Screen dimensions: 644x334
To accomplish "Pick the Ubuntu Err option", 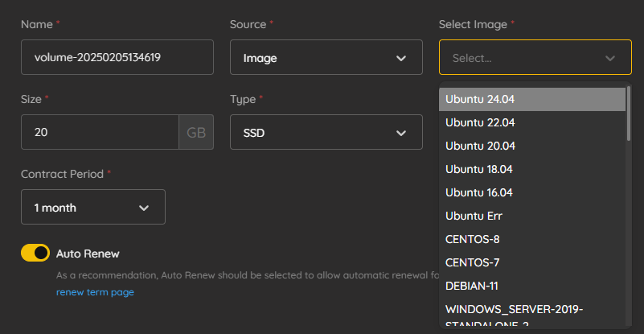I will [532, 216].
